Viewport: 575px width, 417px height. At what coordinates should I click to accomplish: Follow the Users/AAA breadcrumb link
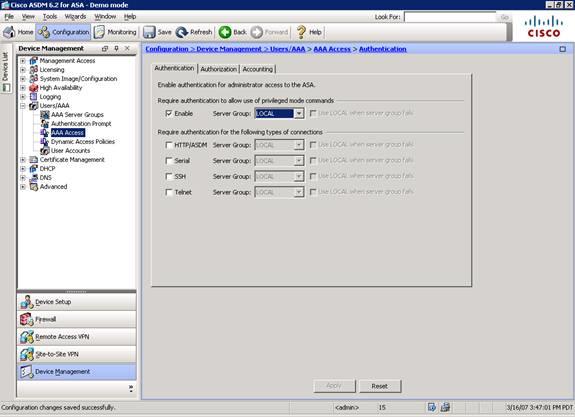288,49
